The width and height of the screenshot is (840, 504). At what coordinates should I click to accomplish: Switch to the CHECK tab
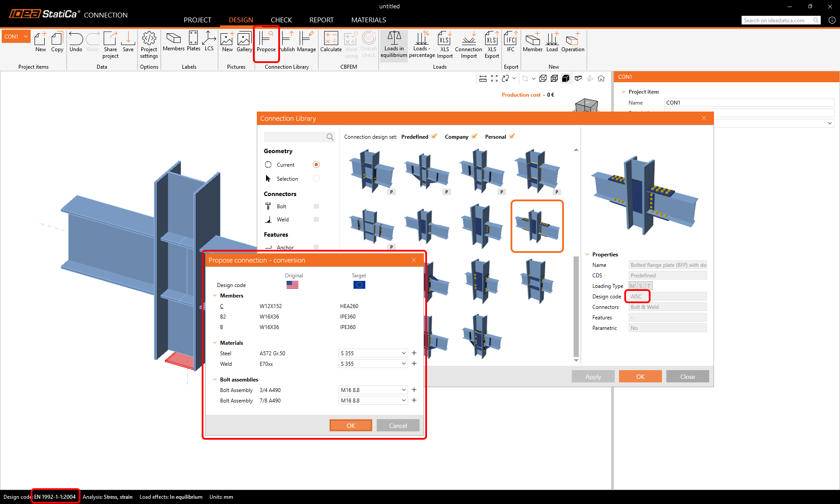281,20
